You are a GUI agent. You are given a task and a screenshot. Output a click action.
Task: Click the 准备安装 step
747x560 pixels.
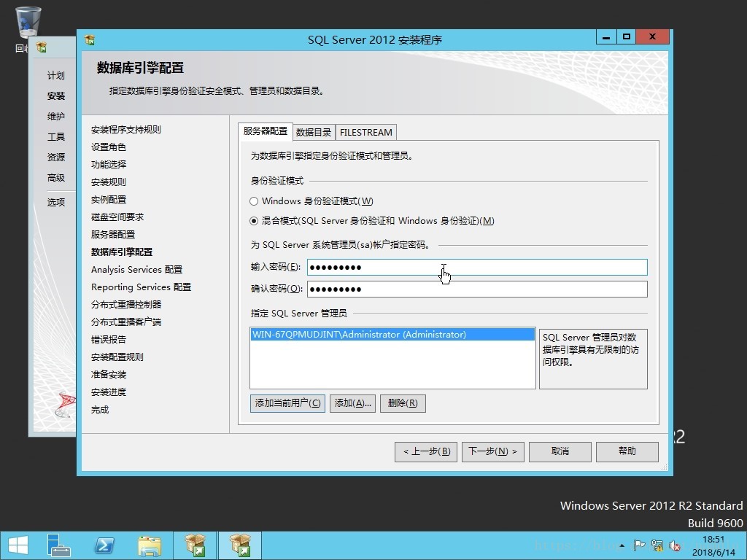(x=108, y=375)
